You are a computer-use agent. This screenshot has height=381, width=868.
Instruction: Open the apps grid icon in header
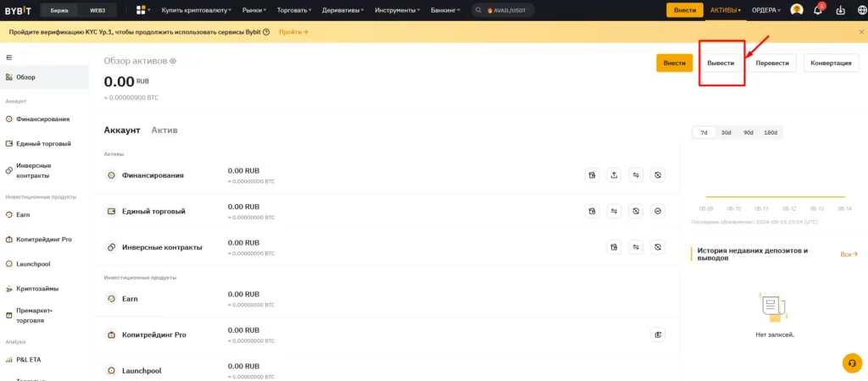coord(142,10)
